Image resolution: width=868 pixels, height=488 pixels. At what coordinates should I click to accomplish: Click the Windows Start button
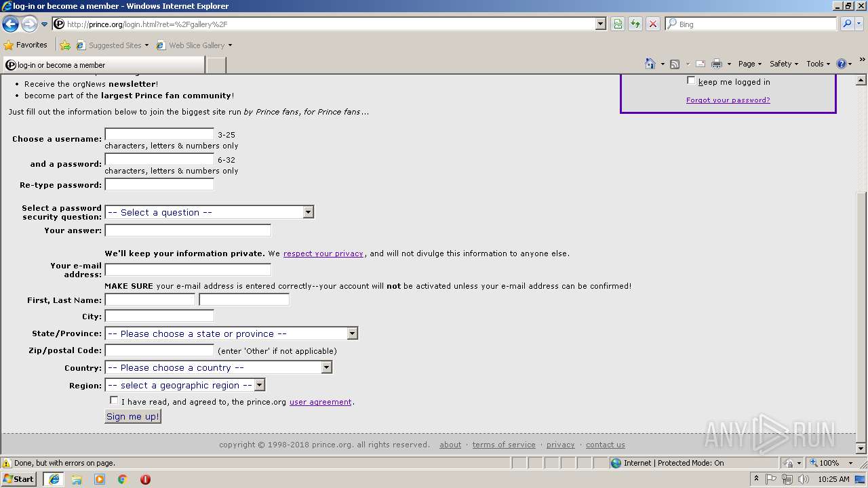pyautogui.click(x=19, y=479)
